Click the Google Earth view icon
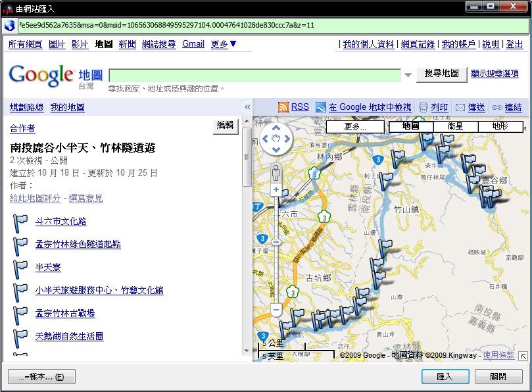 click(x=321, y=107)
